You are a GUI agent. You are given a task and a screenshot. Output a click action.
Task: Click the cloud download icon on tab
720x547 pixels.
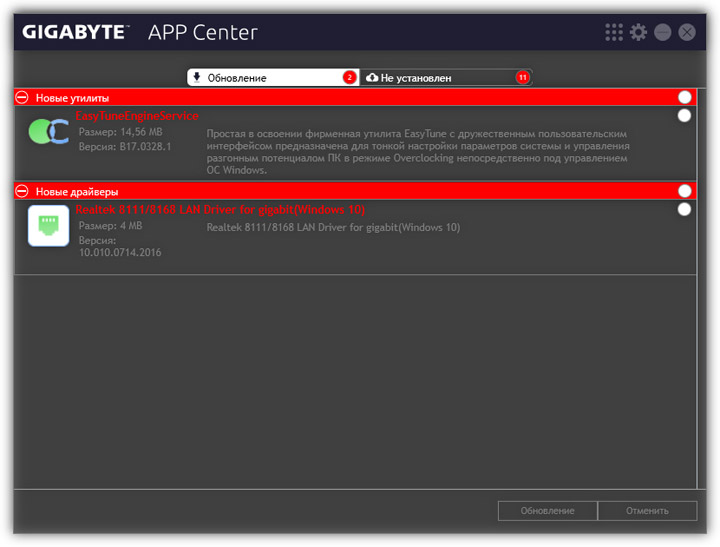(x=372, y=77)
